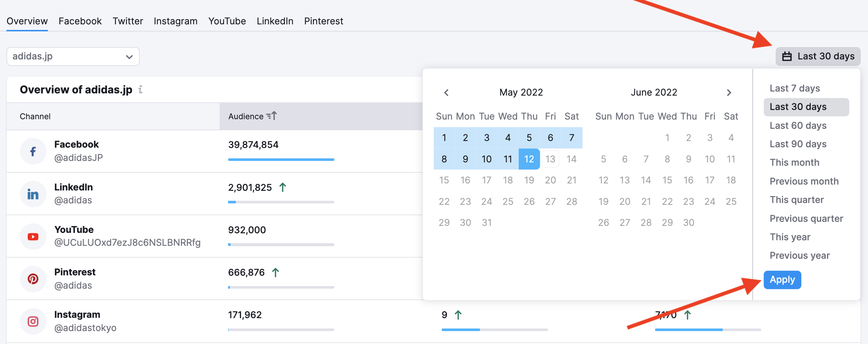Viewport: 868px width, 344px height.
Task: Click the Facebook channel icon
Action: click(x=33, y=151)
